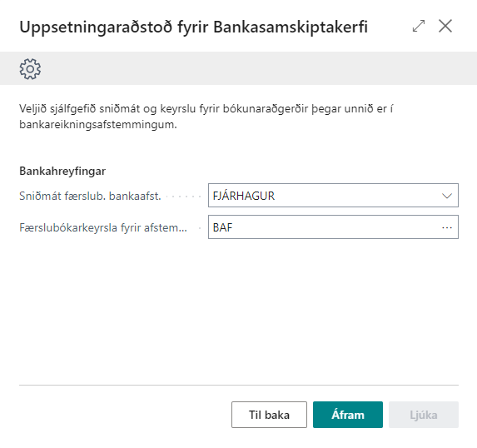Open the lookup ellipsis in the BAF field
Screen dimensions: 477x448
point(446,227)
